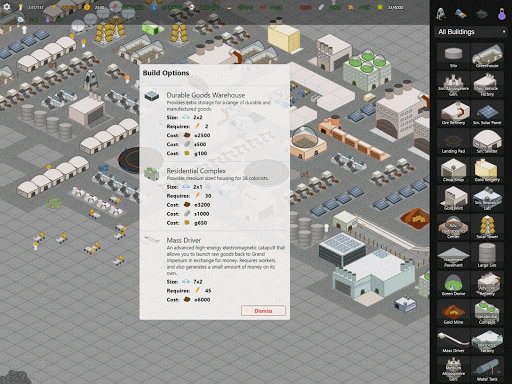The width and height of the screenshot is (512, 384).
Task: Select the Solar Tower building
Action: (487, 227)
